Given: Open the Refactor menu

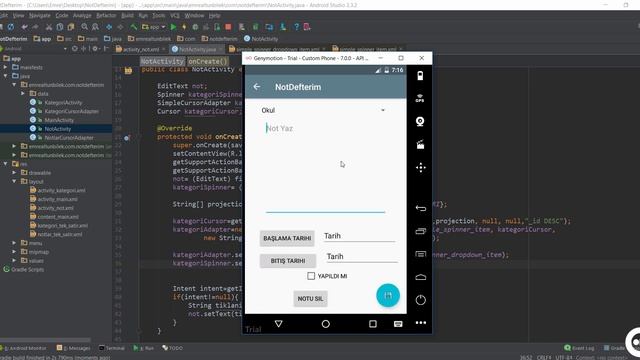Looking at the screenshot, I should [106, 16].
